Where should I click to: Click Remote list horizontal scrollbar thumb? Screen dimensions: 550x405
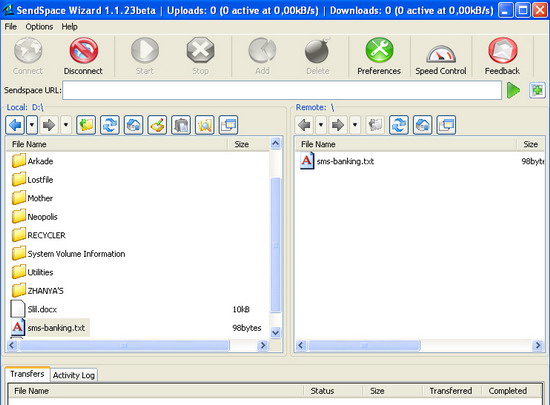pos(364,345)
